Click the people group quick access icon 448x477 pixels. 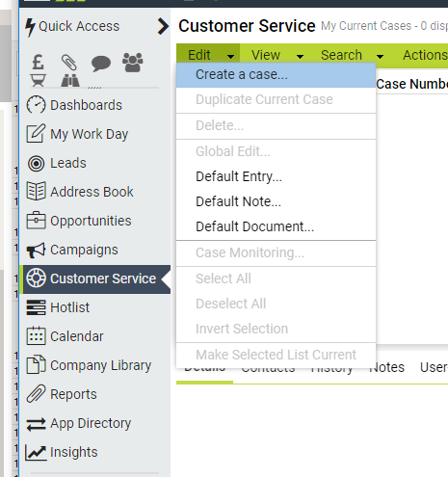point(133,62)
